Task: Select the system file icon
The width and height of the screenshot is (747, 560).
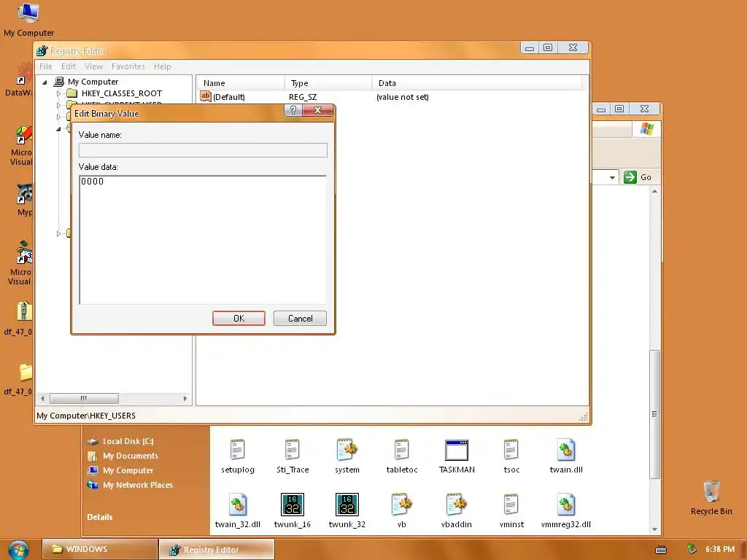Action: tap(347, 450)
